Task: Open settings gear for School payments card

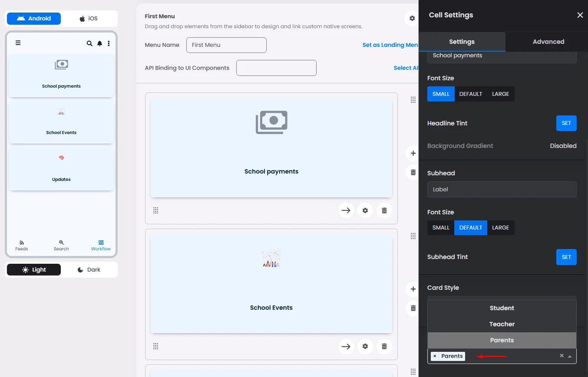Action: click(365, 210)
